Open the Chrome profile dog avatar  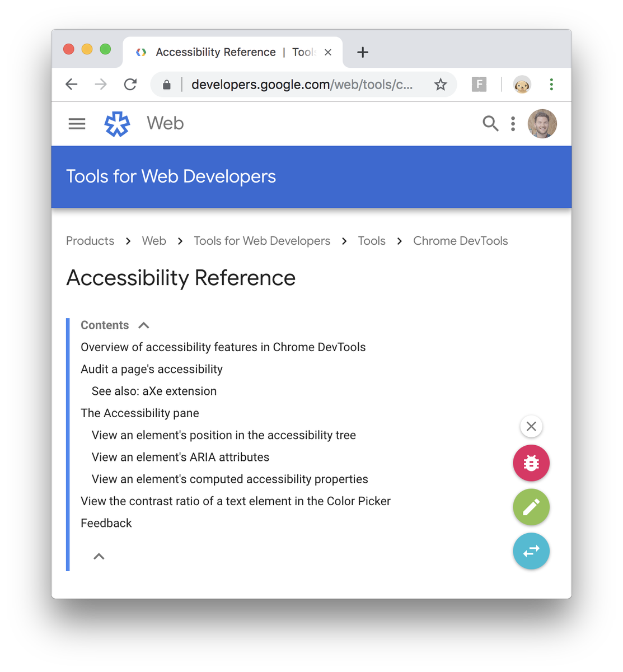click(x=522, y=85)
